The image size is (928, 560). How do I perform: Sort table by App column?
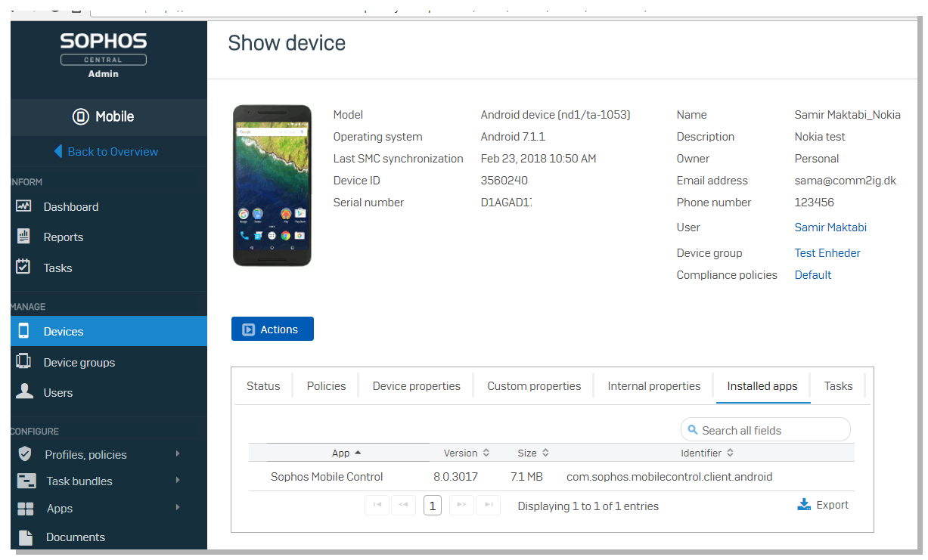tap(347, 453)
